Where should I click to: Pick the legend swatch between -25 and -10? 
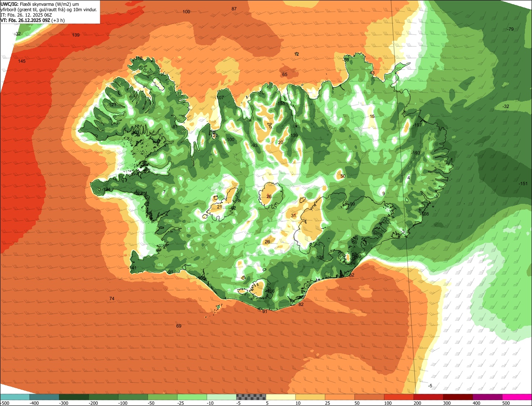[x=192, y=397]
